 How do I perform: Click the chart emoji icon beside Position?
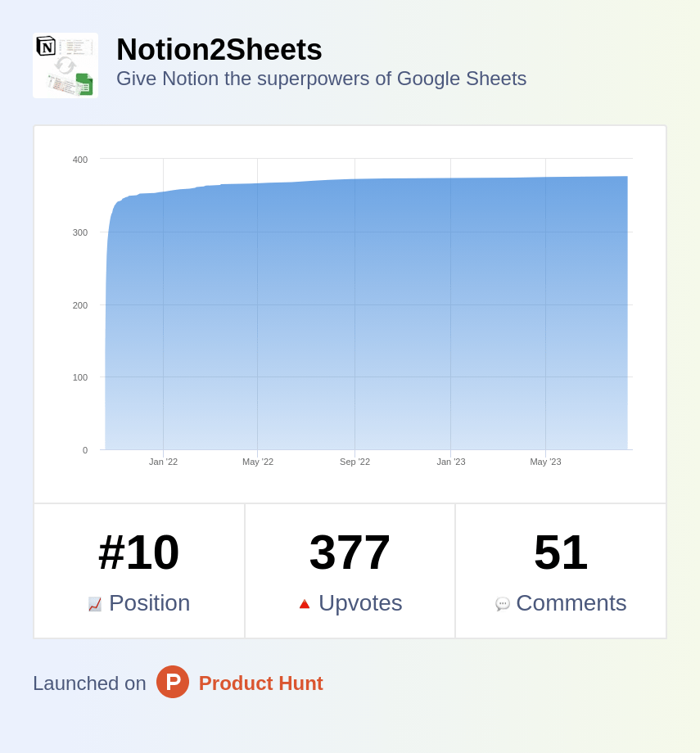(95, 604)
